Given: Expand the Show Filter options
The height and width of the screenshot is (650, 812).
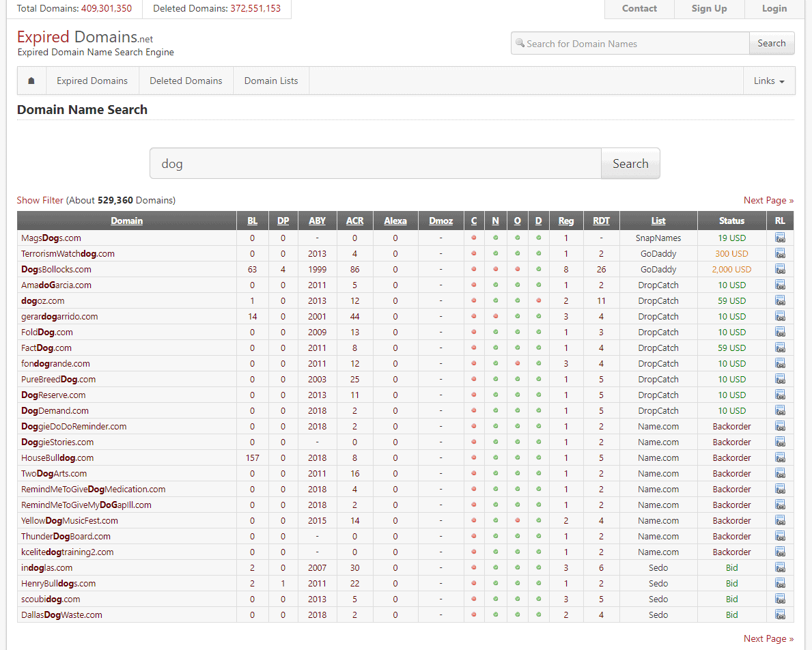Looking at the screenshot, I should (x=40, y=200).
